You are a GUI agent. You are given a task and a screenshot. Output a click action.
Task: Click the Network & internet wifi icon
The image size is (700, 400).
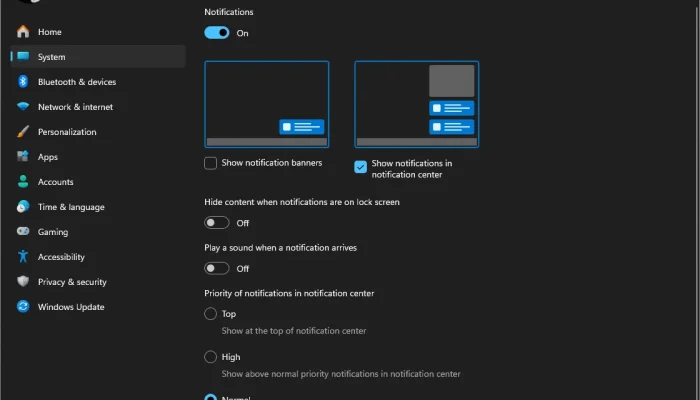[x=23, y=107]
